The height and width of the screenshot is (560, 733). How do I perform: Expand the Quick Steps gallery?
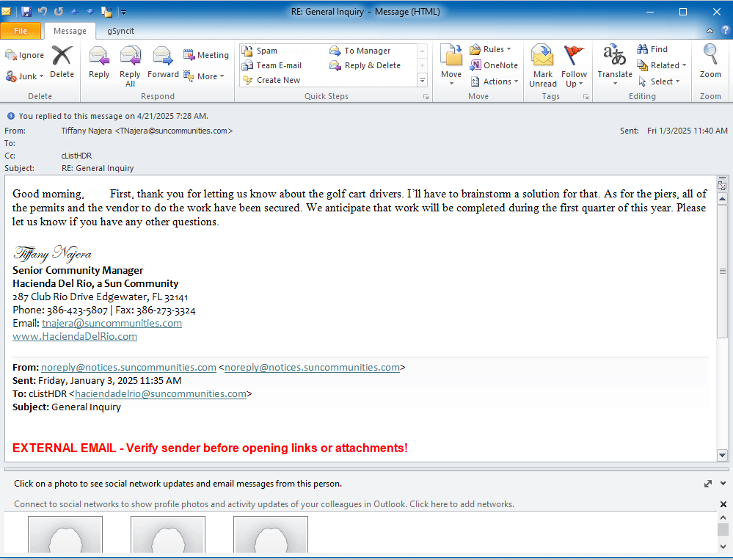pos(423,80)
